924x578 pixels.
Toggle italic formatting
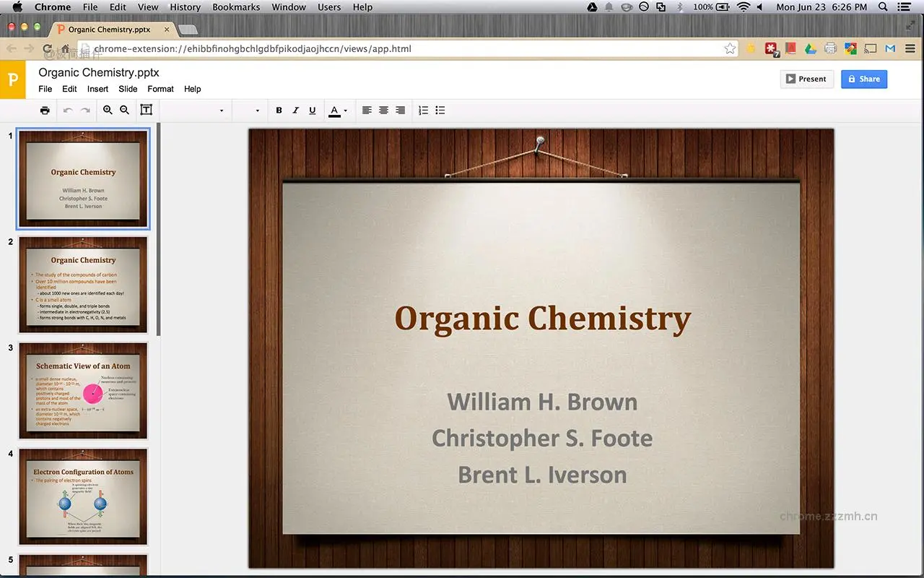295,111
